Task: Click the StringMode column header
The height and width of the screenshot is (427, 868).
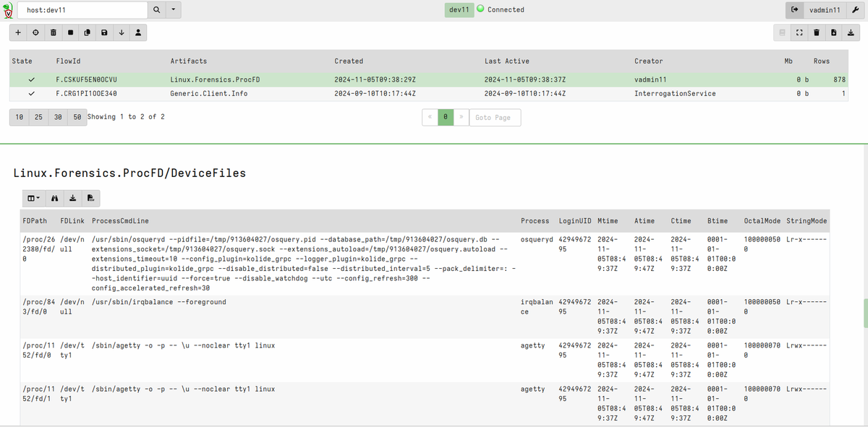Action: pyautogui.click(x=807, y=220)
